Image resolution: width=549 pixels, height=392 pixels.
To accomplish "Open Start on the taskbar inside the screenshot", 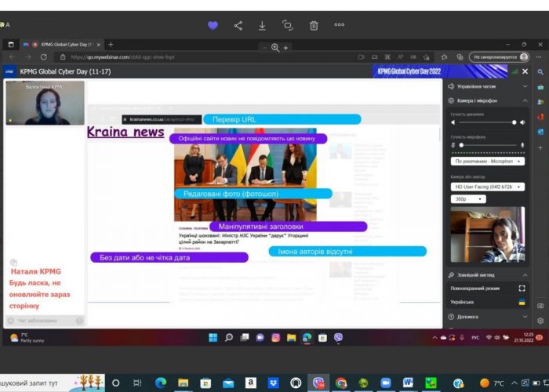I will click(x=213, y=337).
